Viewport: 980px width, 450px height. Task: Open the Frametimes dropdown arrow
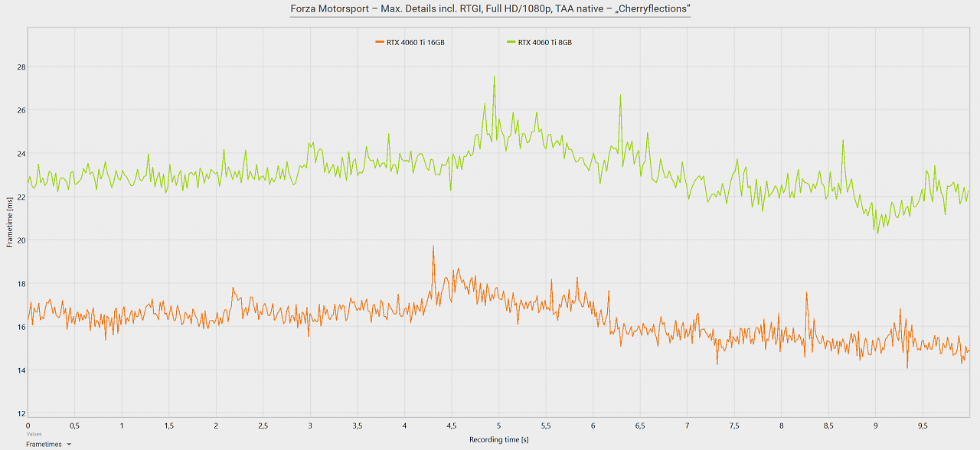[69, 444]
